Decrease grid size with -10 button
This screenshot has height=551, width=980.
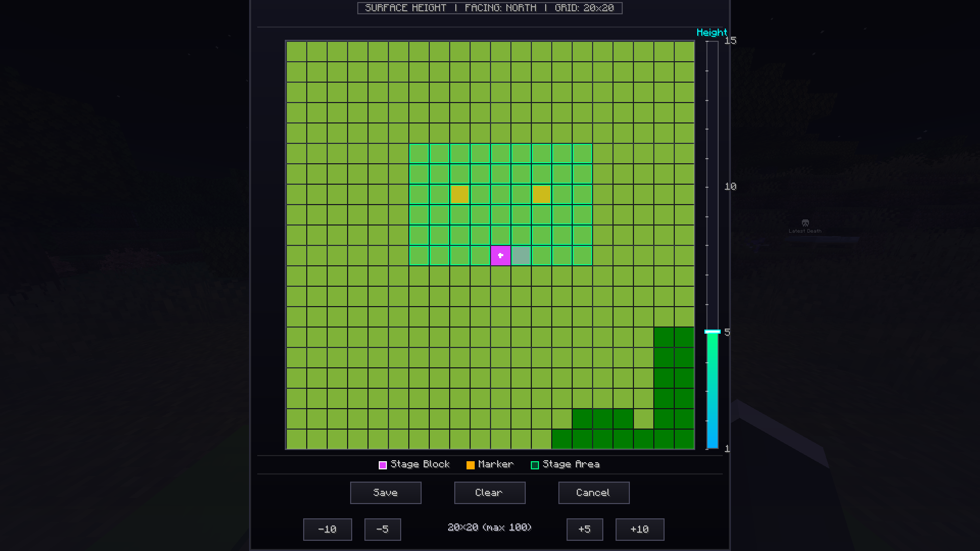tap(327, 530)
